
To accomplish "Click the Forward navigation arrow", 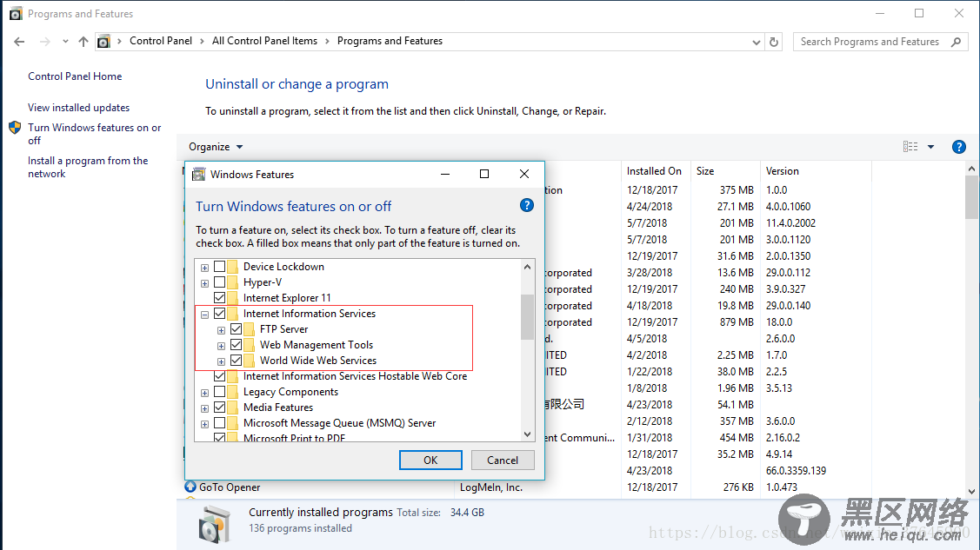I will [x=45, y=42].
